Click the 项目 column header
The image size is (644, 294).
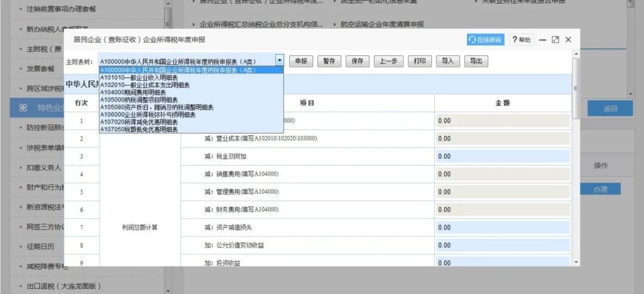pyautogui.click(x=307, y=103)
